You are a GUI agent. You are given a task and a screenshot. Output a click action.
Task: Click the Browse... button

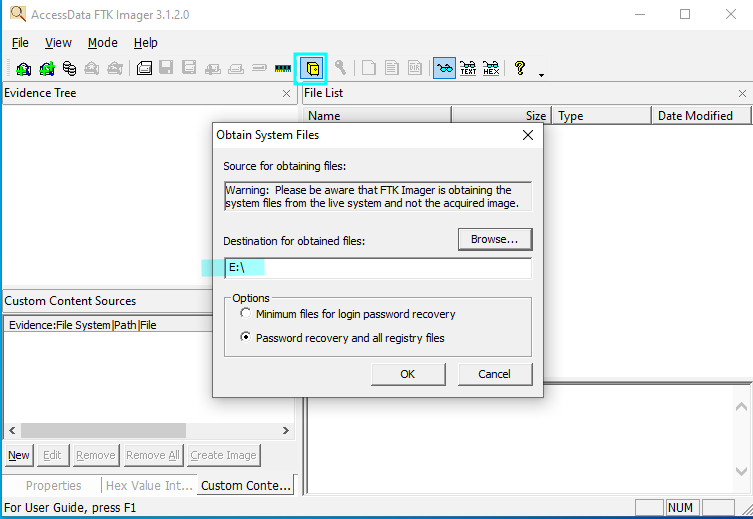point(495,239)
